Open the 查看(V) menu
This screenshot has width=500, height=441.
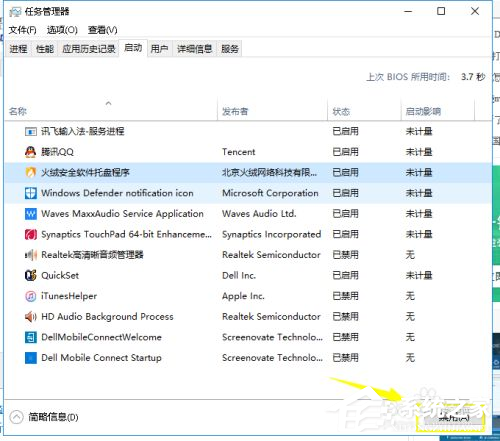click(x=102, y=30)
